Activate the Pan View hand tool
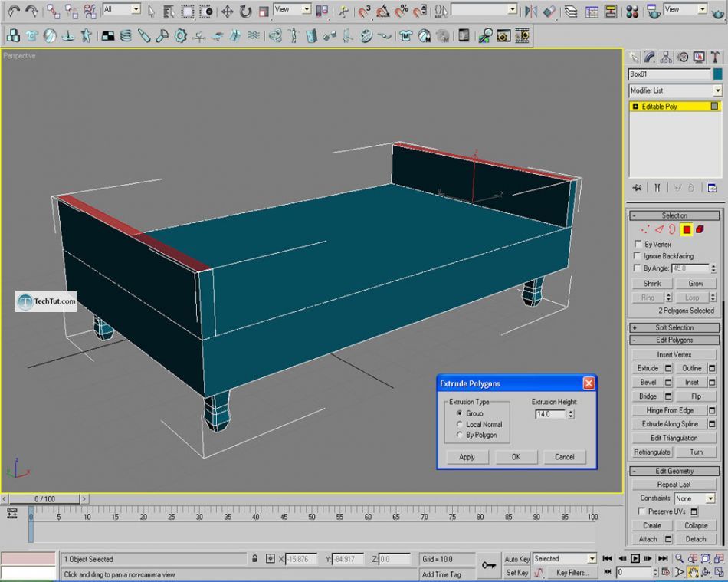 pos(693,572)
